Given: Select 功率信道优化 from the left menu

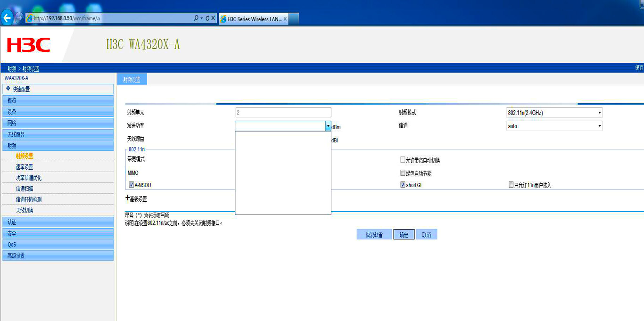Looking at the screenshot, I should 29,178.
